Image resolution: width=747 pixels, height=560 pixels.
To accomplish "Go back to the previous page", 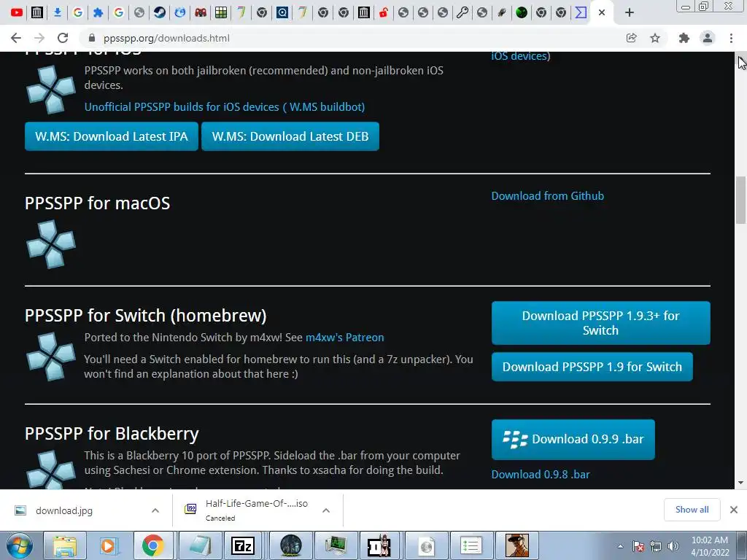I will (16, 38).
